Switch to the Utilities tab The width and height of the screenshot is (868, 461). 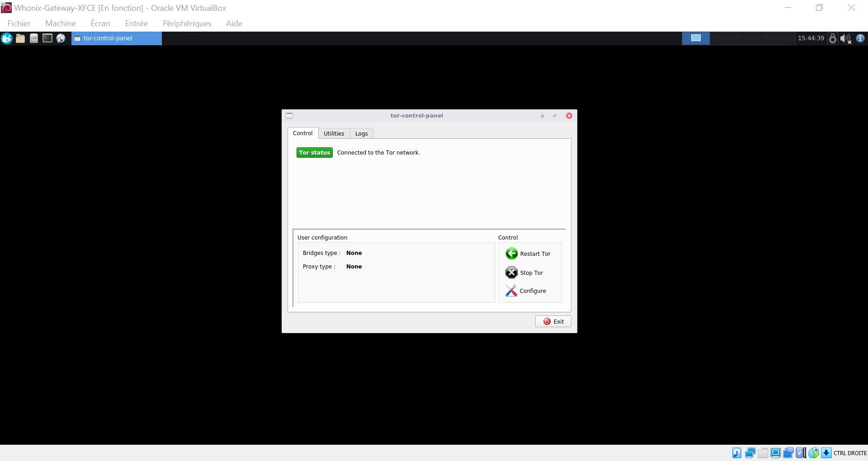334,134
